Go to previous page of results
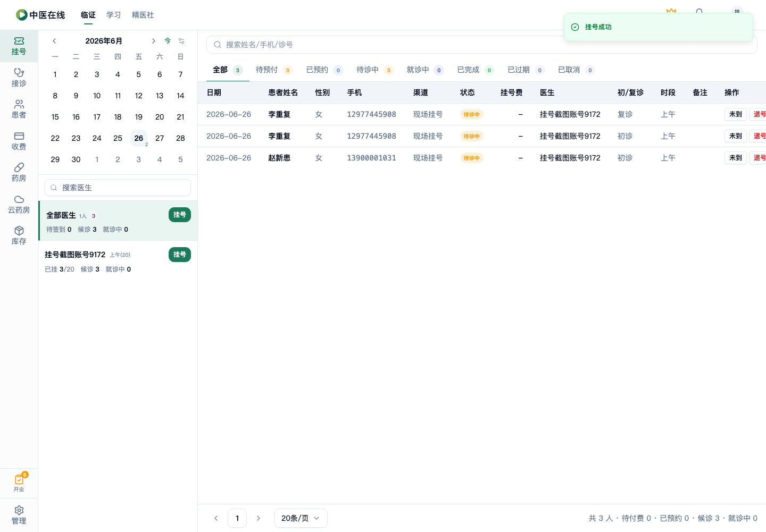The image size is (766, 532). pos(216,518)
